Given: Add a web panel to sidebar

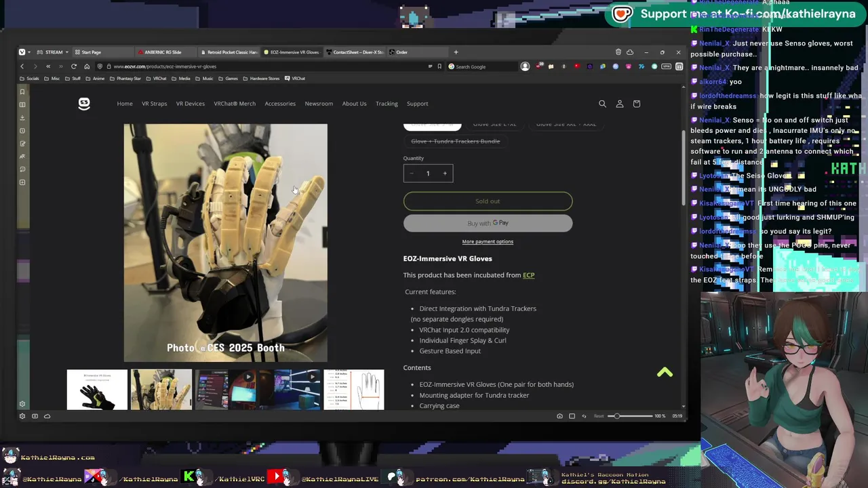Looking at the screenshot, I should tap(22, 182).
